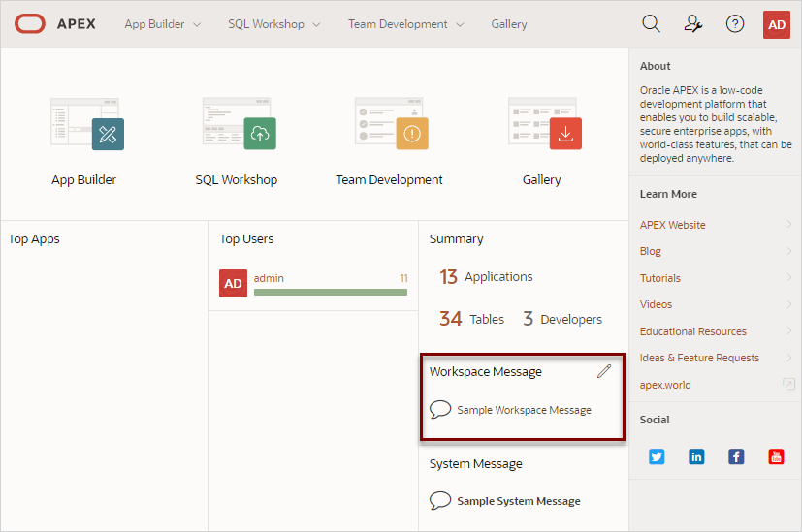Click the admin activity progress bar
Viewport: 802px width, 532px height.
click(331, 293)
